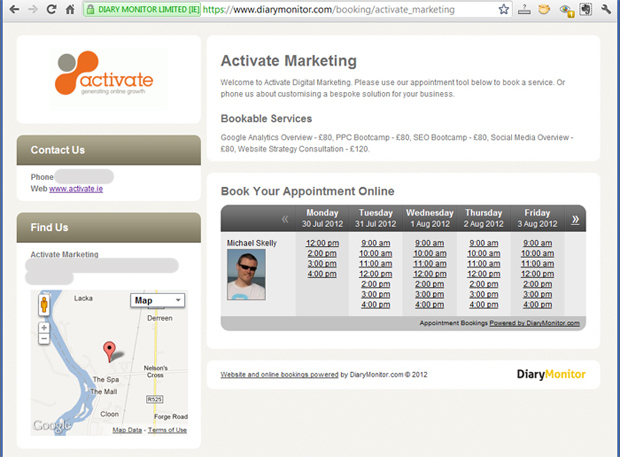Click Michael Skelly's profile photo
The height and width of the screenshot is (457, 620).
246,274
